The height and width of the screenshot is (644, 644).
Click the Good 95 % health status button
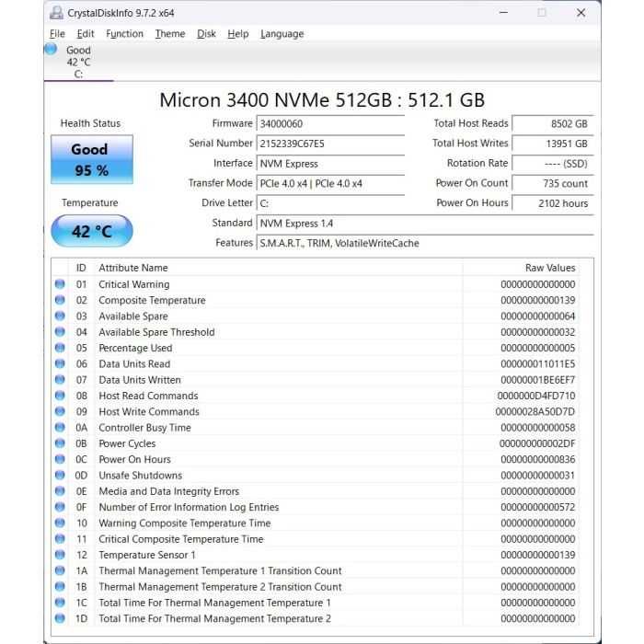pyautogui.click(x=92, y=159)
